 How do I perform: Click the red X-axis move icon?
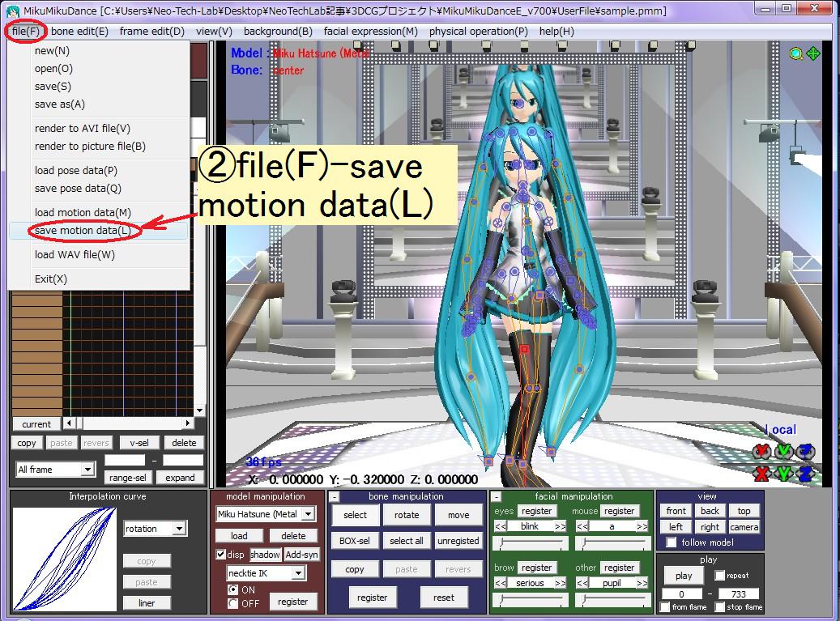coord(761,474)
